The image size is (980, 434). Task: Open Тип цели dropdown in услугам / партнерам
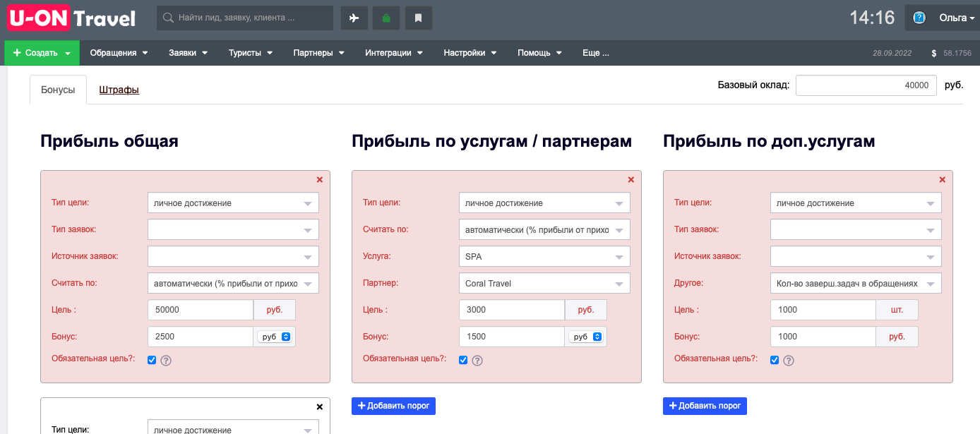(544, 203)
